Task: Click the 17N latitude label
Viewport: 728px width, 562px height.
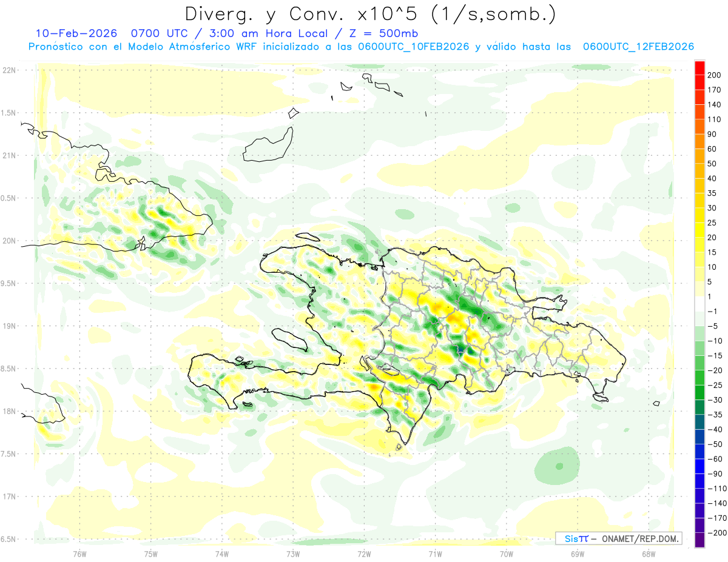Action: 9,496
